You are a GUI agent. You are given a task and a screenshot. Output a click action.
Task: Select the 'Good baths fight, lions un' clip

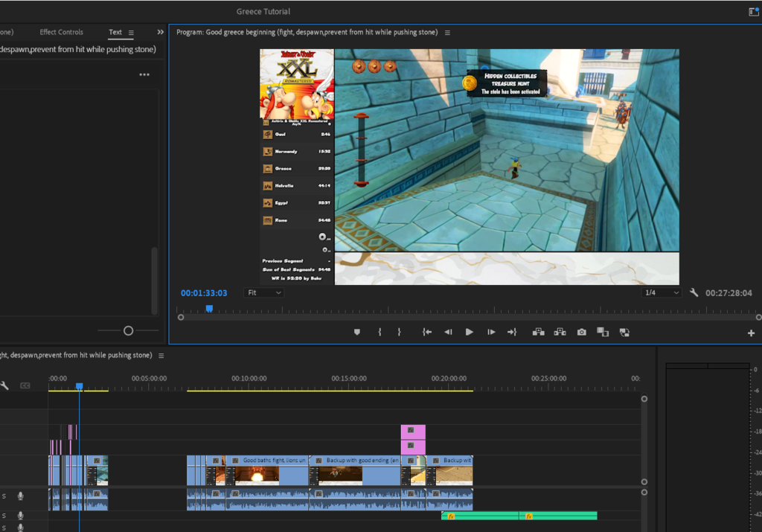267,470
